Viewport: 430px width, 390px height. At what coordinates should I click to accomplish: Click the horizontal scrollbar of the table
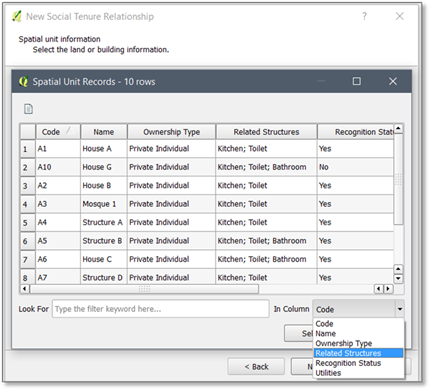tap(144, 289)
